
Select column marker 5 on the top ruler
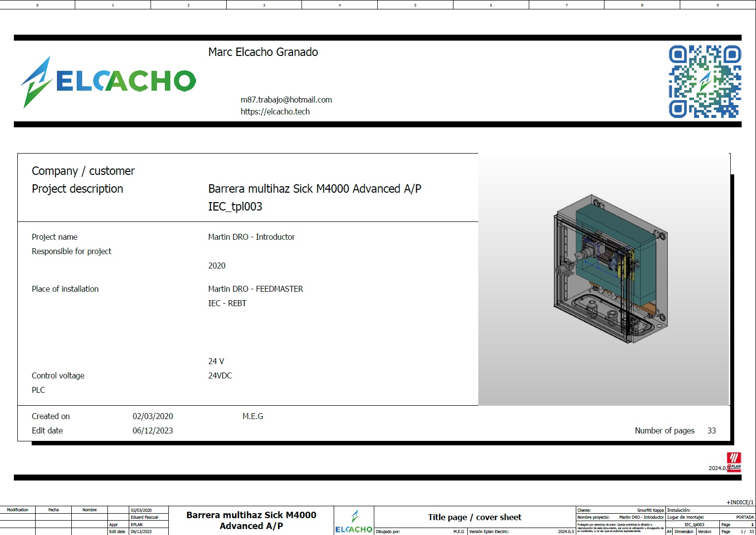coord(415,4)
